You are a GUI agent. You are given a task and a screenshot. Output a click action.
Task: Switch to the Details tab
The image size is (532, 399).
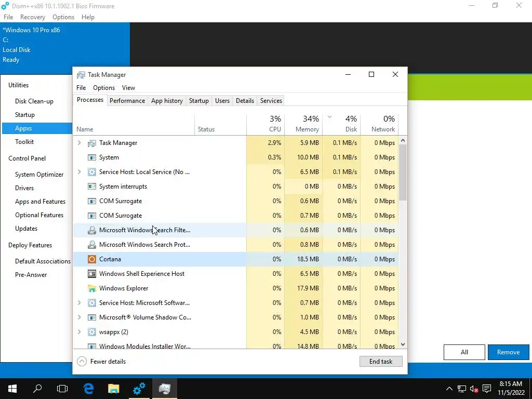point(245,101)
